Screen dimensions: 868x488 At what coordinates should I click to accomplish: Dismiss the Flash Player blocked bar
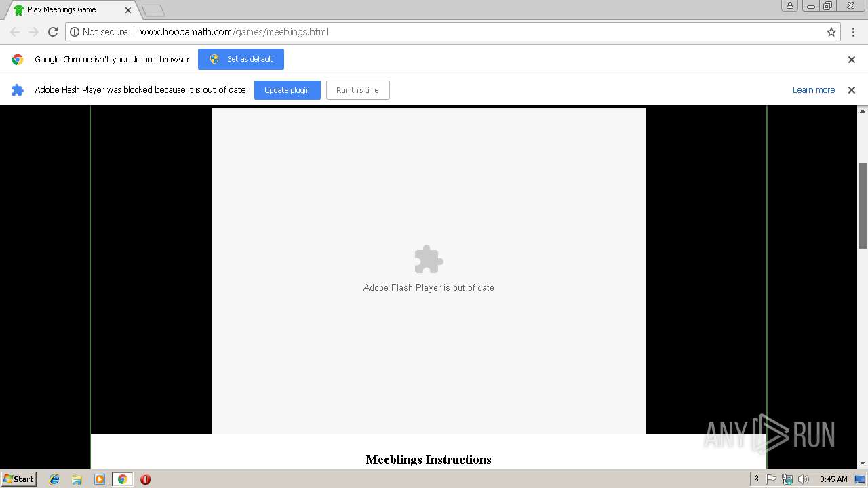click(852, 90)
